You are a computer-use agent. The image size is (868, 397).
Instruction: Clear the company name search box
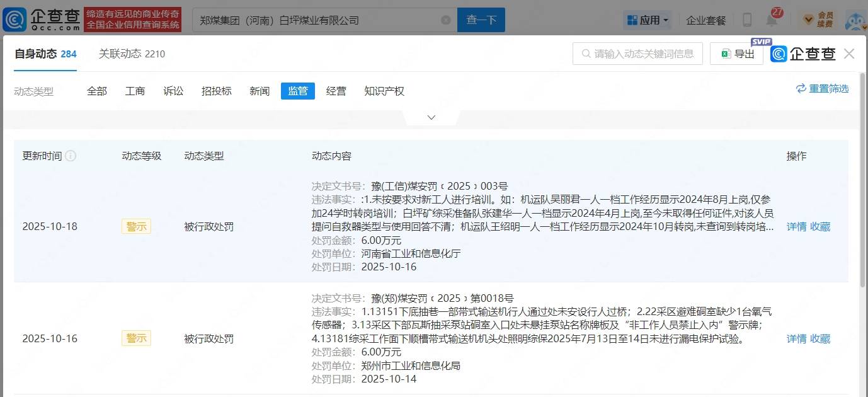[446, 20]
